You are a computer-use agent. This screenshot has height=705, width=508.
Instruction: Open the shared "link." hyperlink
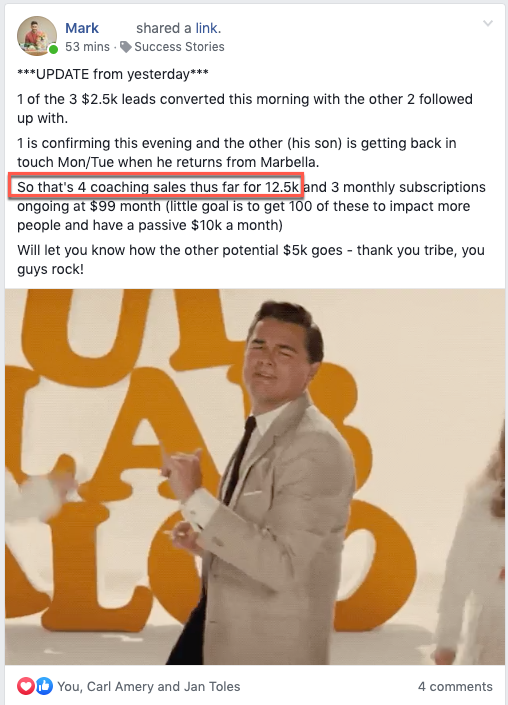coord(208,28)
